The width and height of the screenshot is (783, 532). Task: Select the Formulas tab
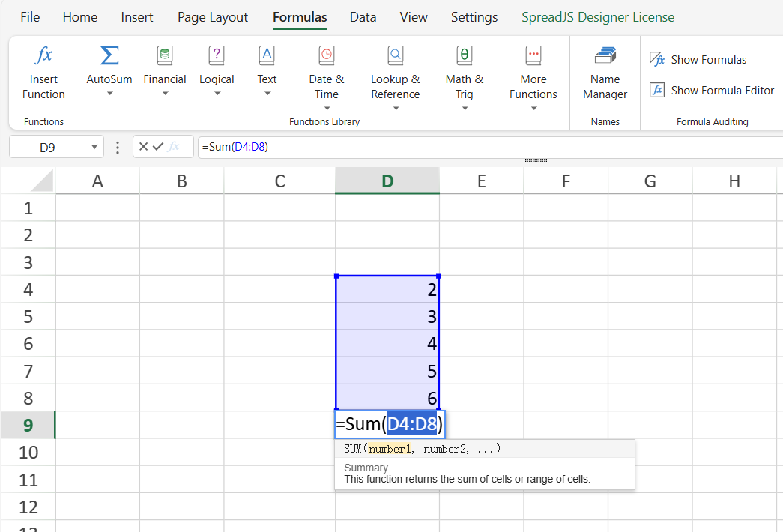[300, 17]
